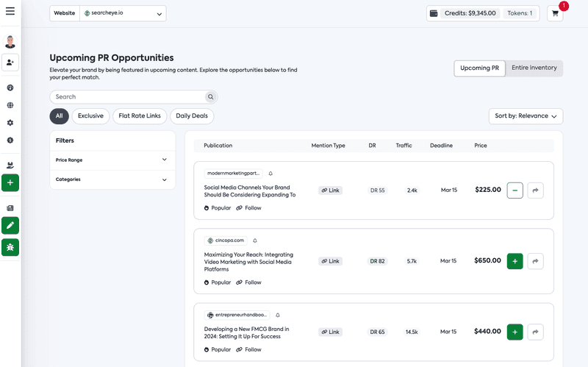This screenshot has height=367, width=588.
Task: Click the green pencil edit icon
Action: point(10,226)
